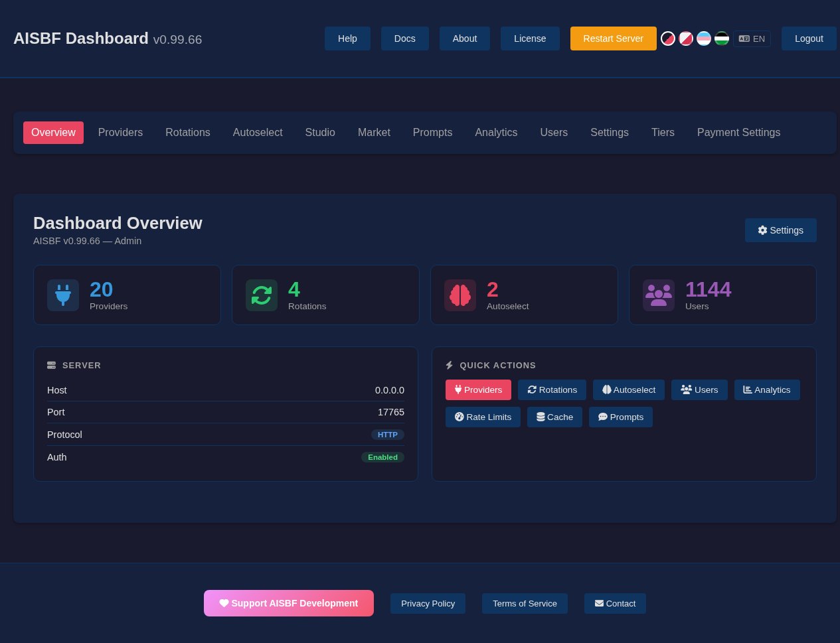Open Rotations quick action button
The image size is (840, 643).
click(x=552, y=390)
